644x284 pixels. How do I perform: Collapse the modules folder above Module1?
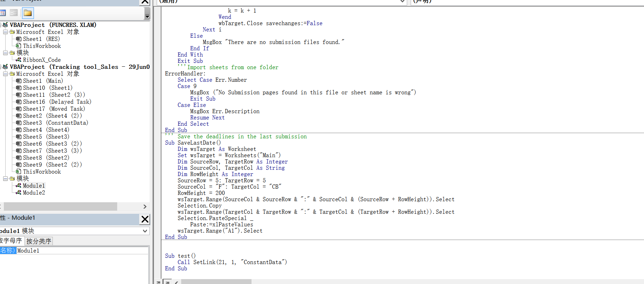tap(5, 179)
